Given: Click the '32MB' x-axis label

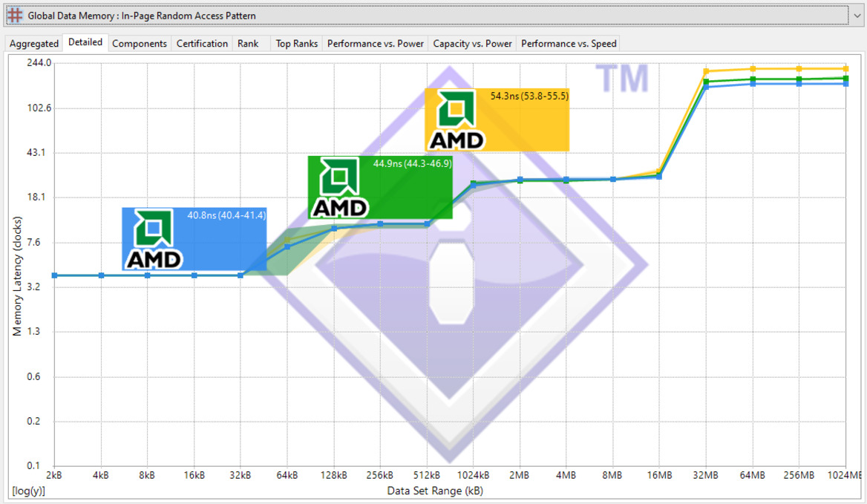Looking at the screenshot, I should [x=705, y=475].
